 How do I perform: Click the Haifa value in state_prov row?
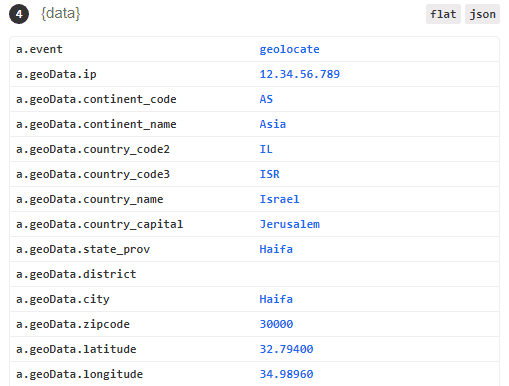(276, 249)
